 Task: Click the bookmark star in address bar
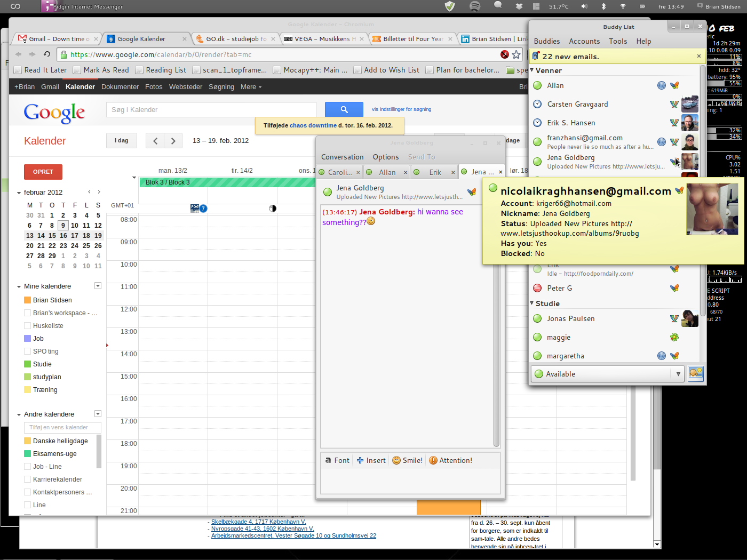(x=516, y=54)
